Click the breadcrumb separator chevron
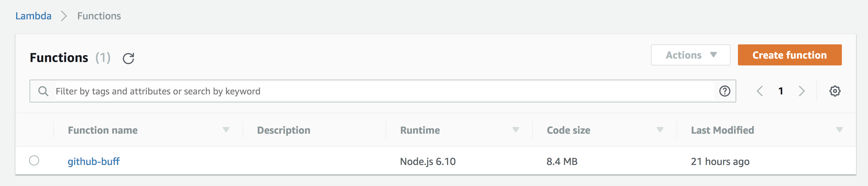This screenshot has width=868, height=186. click(x=64, y=16)
